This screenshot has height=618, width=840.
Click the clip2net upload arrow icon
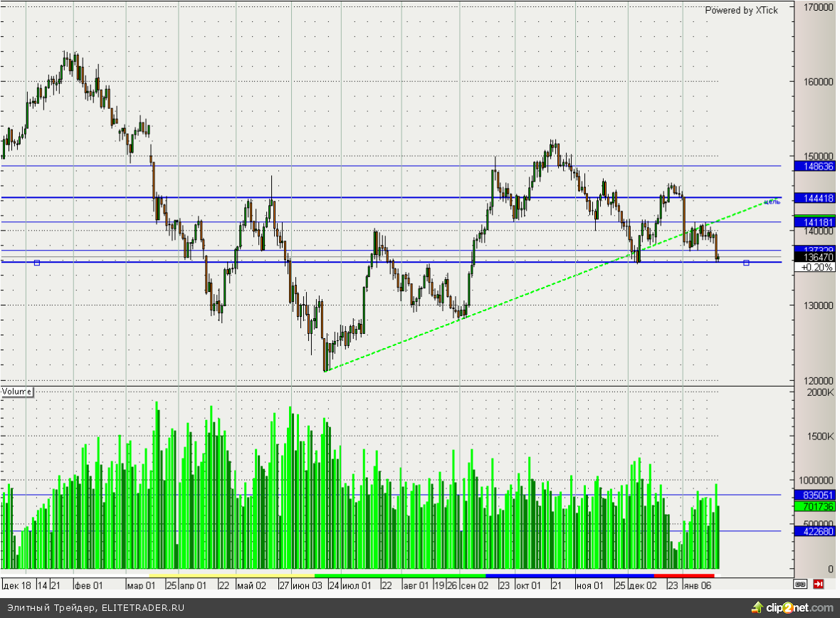757,607
